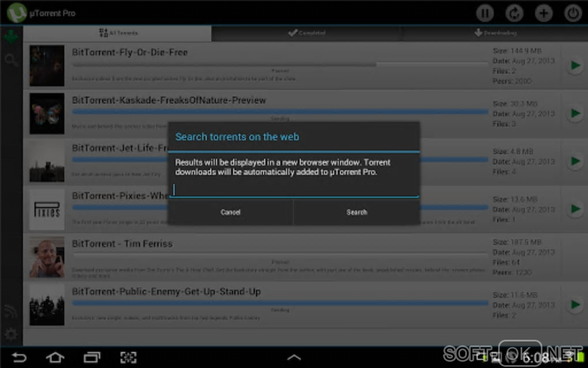Screen dimensions: 588x368
Task: Open the search magnifier in left sidebar
Action: click(x=10, y=59)
